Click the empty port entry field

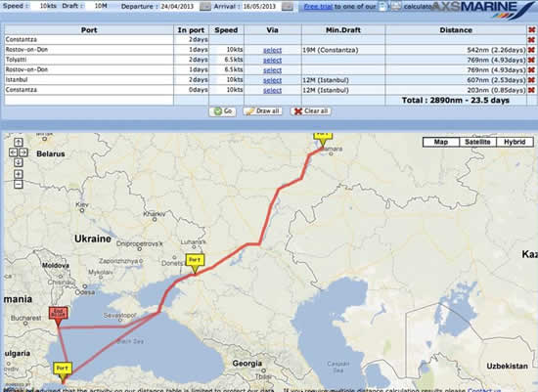click(x=89, y=100)
